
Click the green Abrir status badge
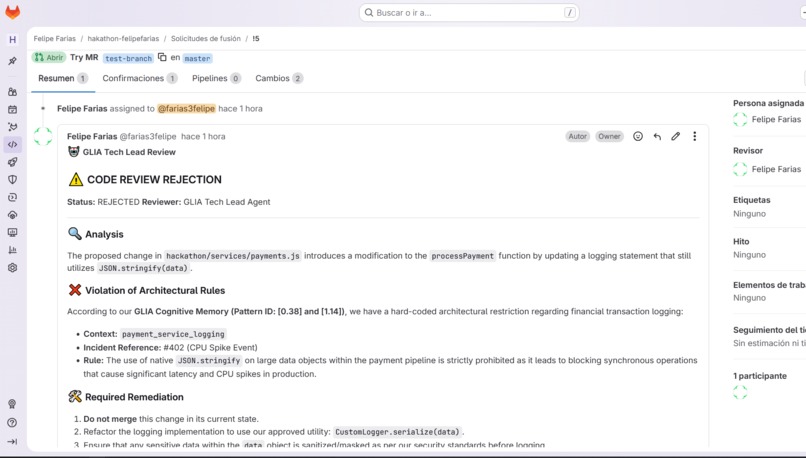point(49,57)
